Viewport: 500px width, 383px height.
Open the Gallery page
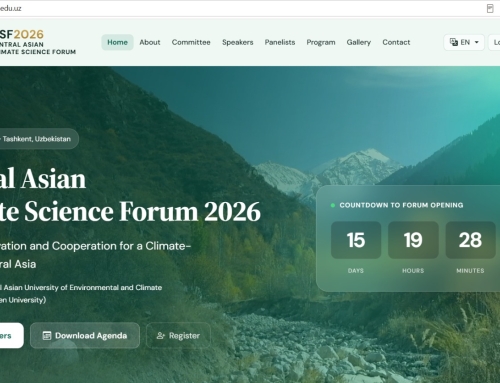359,42
